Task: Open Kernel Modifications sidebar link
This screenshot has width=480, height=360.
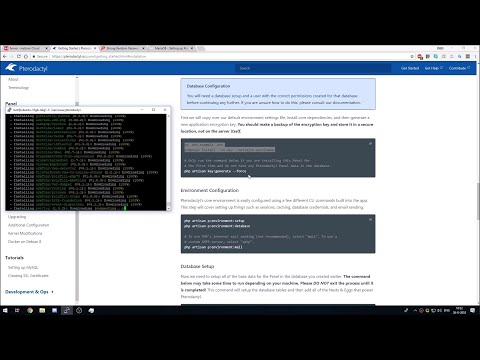Action: (x=25, y=233)
